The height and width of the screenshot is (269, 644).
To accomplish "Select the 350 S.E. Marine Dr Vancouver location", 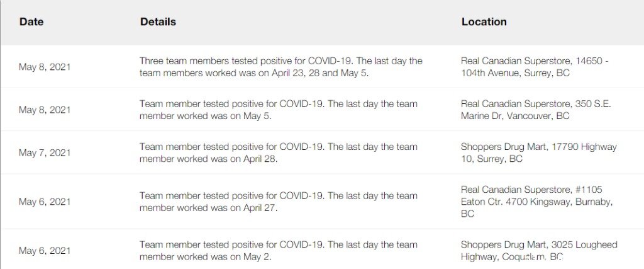I will click(x=536, y=110).
